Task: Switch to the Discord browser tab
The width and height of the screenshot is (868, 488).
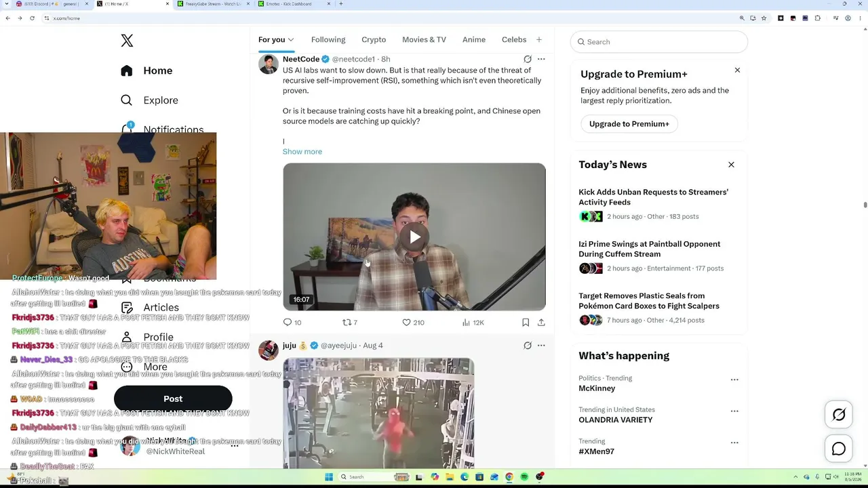Action: point(51,4)
